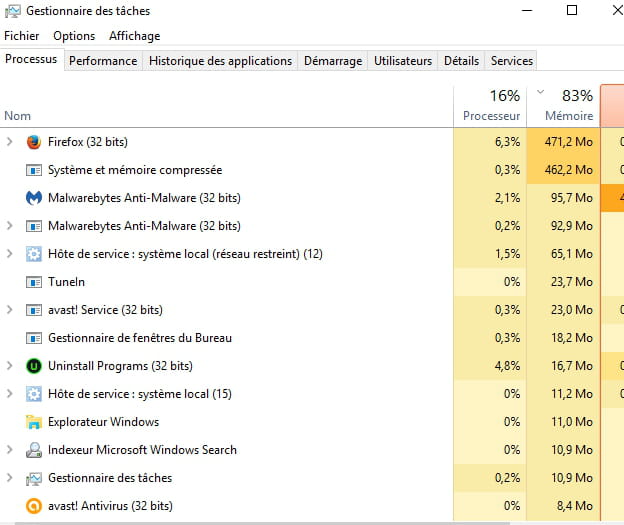Expand Hôte de service : système local (15)
This screenshot has height=525, width=624.
(10, 394)
